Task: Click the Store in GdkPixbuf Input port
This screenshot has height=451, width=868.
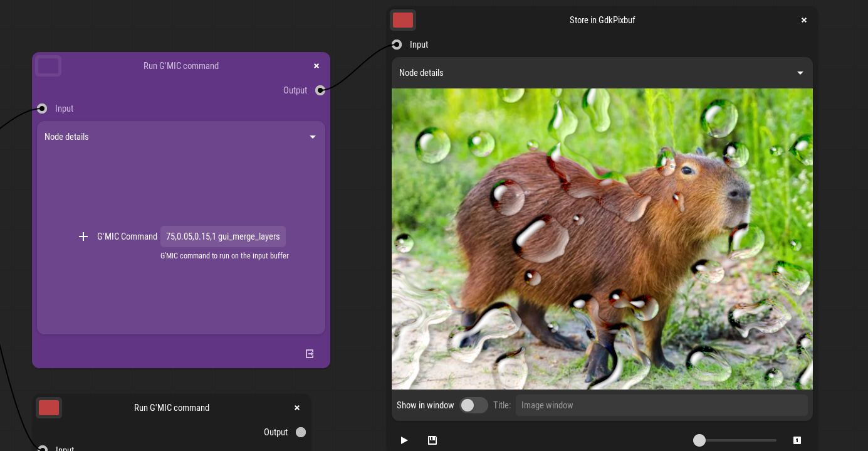Action: [397, 45]
